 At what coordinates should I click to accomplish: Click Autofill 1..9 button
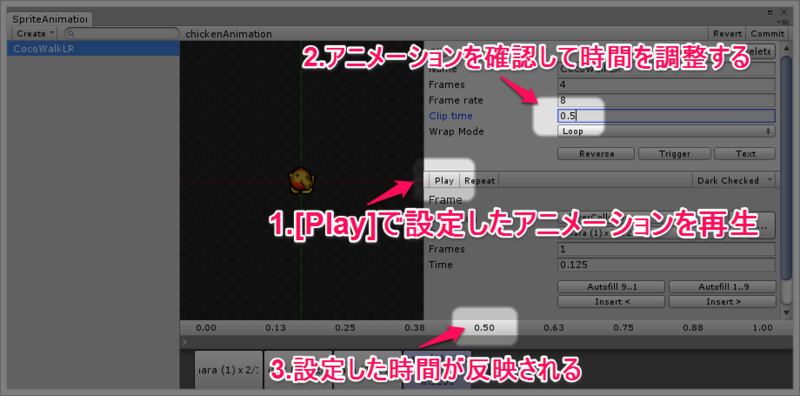tap(722, 287)
